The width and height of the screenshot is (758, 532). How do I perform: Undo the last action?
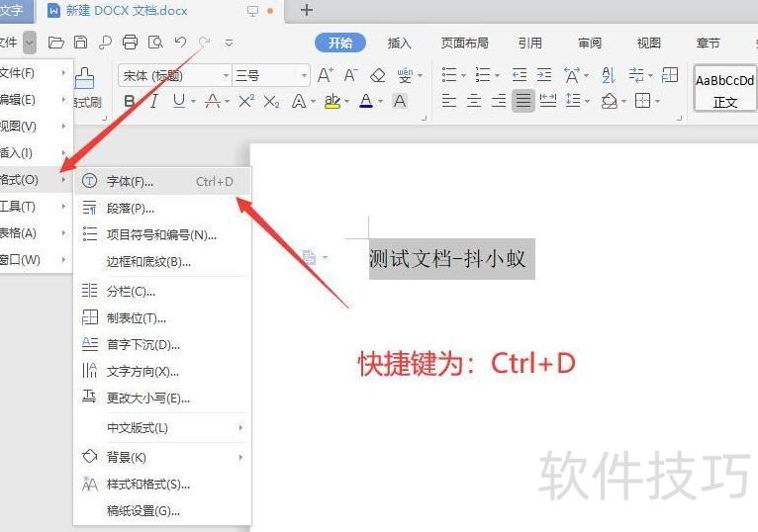pos(180,43)
